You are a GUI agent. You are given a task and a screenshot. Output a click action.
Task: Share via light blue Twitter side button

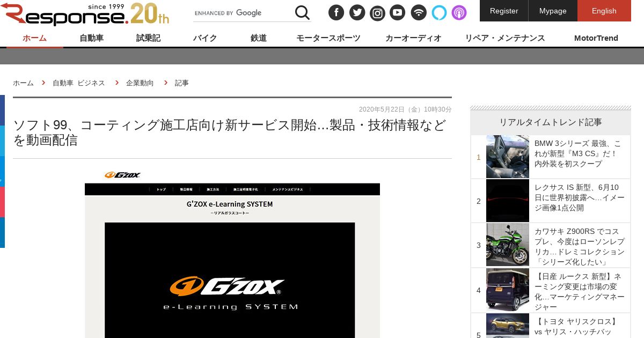pos(2,141)
